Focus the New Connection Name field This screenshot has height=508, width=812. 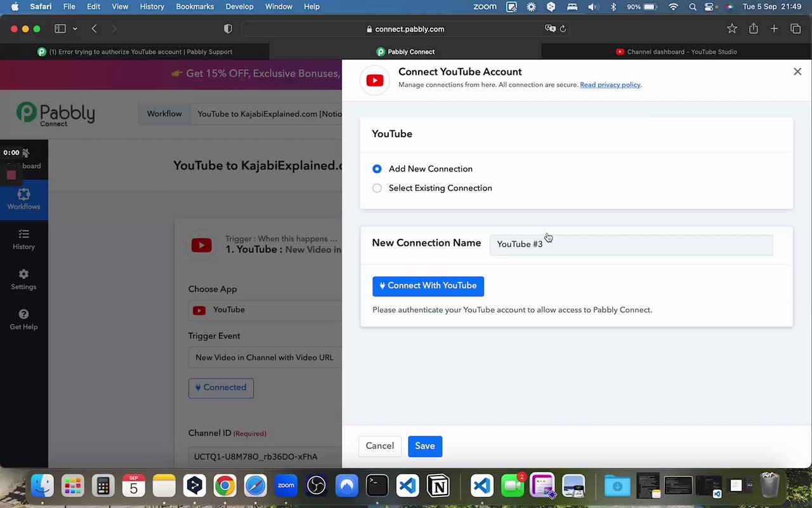point(631,244)
